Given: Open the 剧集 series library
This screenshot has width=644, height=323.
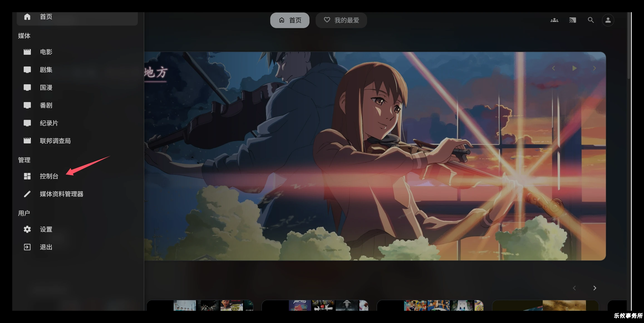Looking at the screenshot, I should coord(77,70).
